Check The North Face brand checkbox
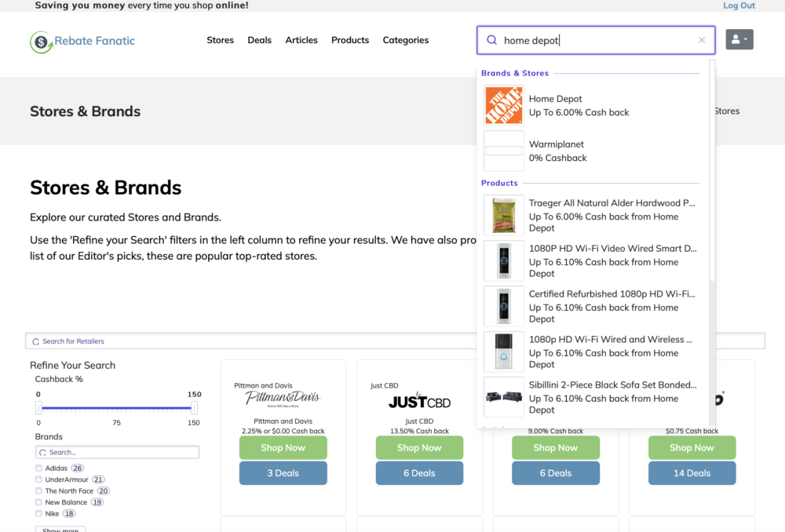Viewport: 785px width, 532px height. [x=38, y=491]
